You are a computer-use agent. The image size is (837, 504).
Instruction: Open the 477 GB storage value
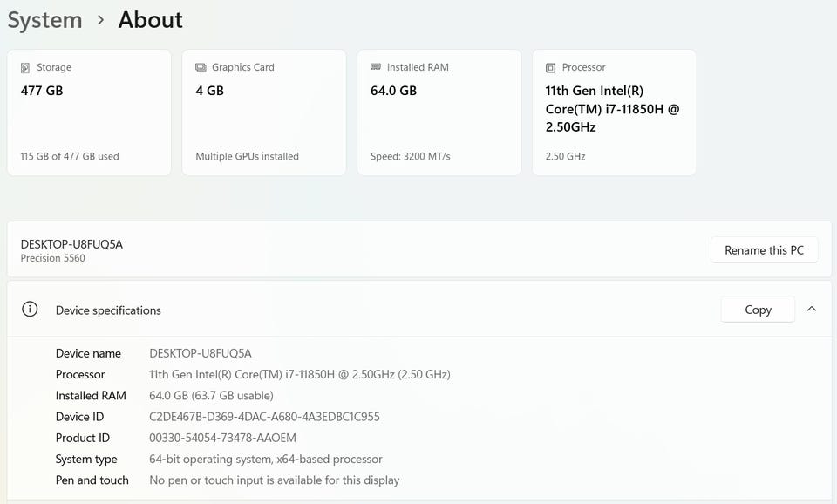42,91
